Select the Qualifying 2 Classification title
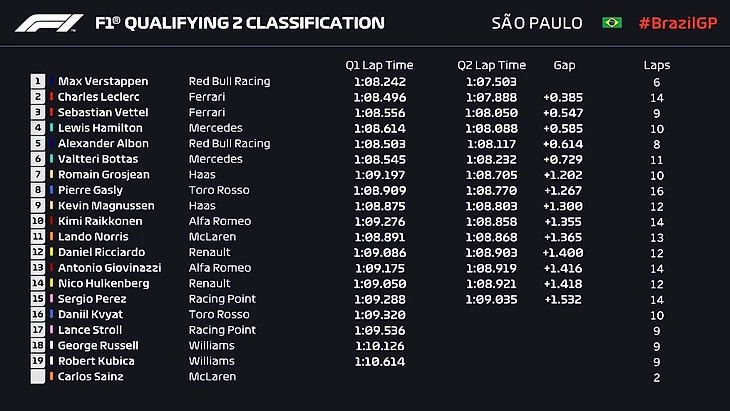This screenshot has width=730, height=411. click(x=238, y=22)
